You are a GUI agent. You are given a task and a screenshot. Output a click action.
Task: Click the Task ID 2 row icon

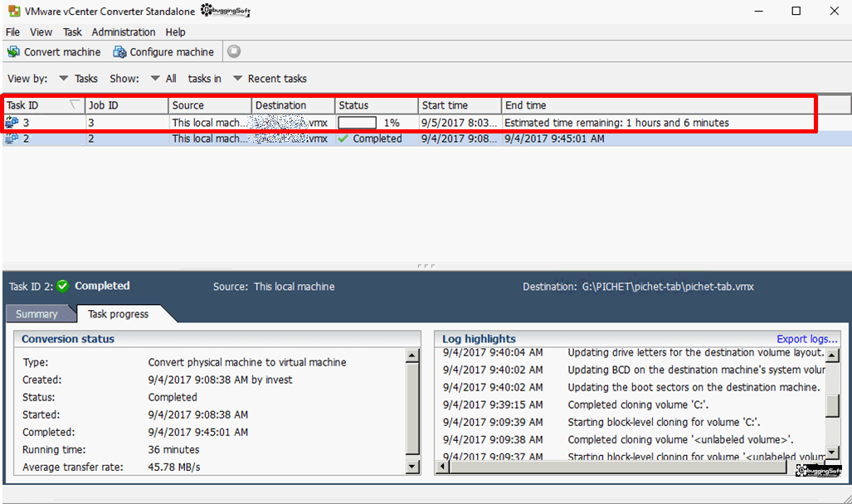[x=12, y=138]
